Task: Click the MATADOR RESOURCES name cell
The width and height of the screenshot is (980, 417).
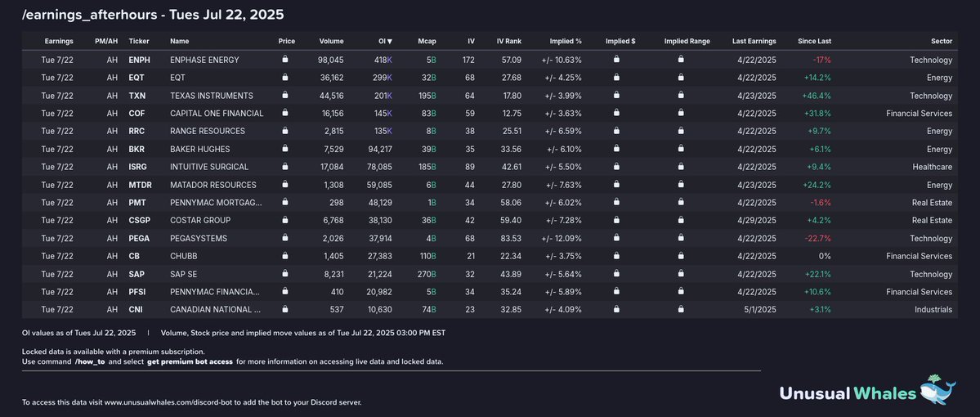Action: 213,185
